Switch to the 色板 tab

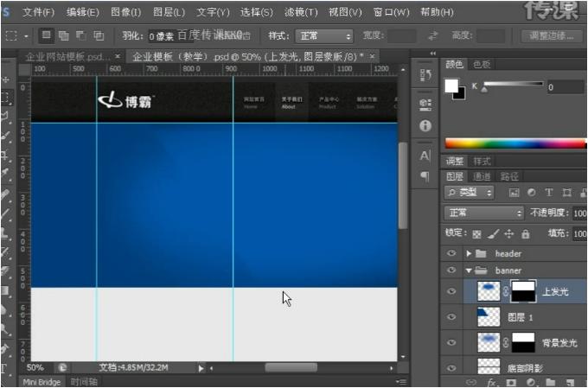482,65
